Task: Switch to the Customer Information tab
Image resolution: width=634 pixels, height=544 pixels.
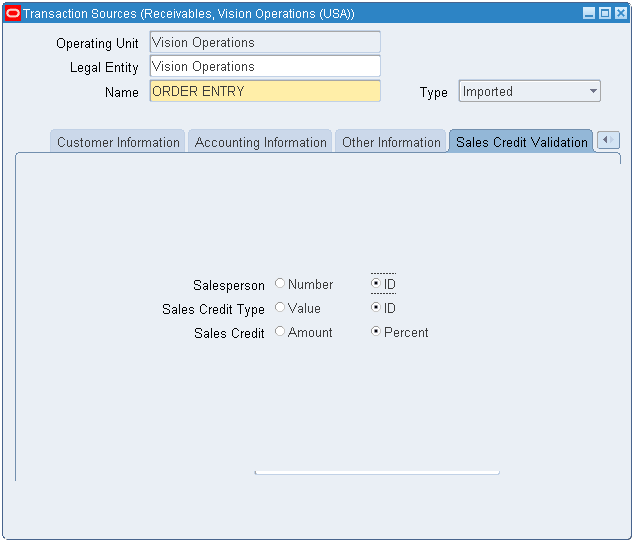Action: [x=118, y=142]
